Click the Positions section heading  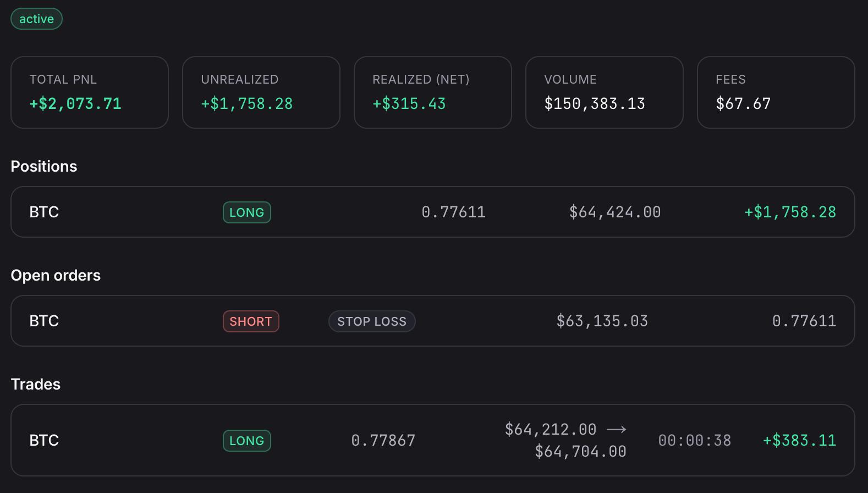click(44, 167)
